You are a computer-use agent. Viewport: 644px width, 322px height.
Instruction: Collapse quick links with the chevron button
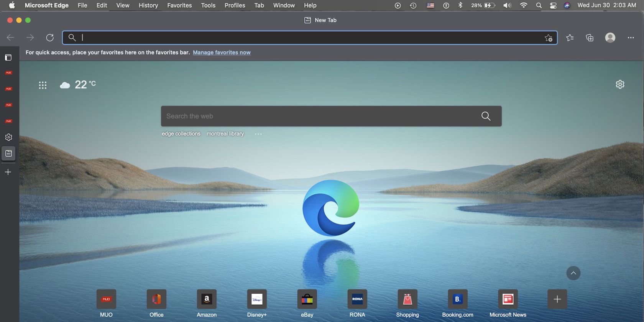click(573, 273)
